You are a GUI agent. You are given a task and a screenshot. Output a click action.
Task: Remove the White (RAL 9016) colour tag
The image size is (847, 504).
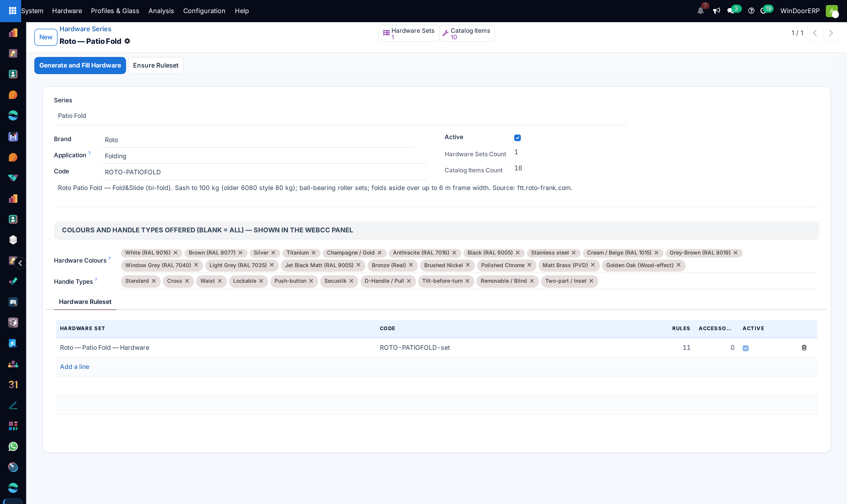pyautogui.click(x=176, y=253)
